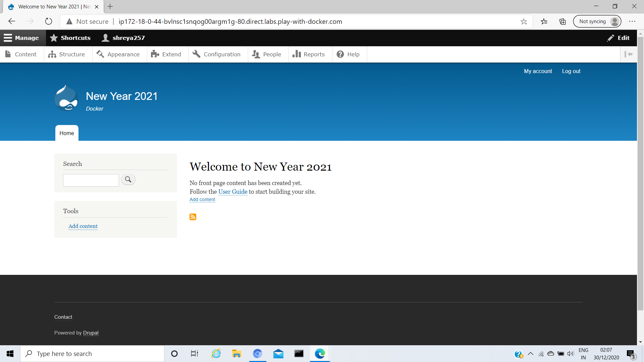Open Mail from the Windows taskbar
This screenshot has width=644, height=362.
coord(278,354)
